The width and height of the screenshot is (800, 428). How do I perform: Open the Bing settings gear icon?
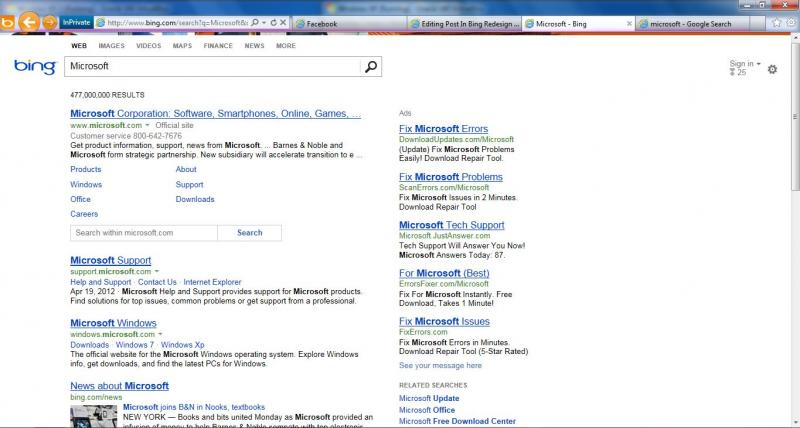[x=772, y=69]
